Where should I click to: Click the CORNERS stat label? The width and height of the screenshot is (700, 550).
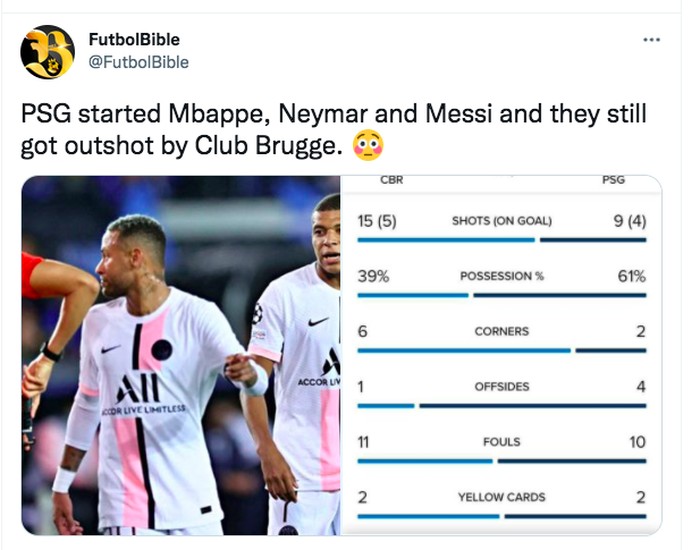(x=502, y=331)
